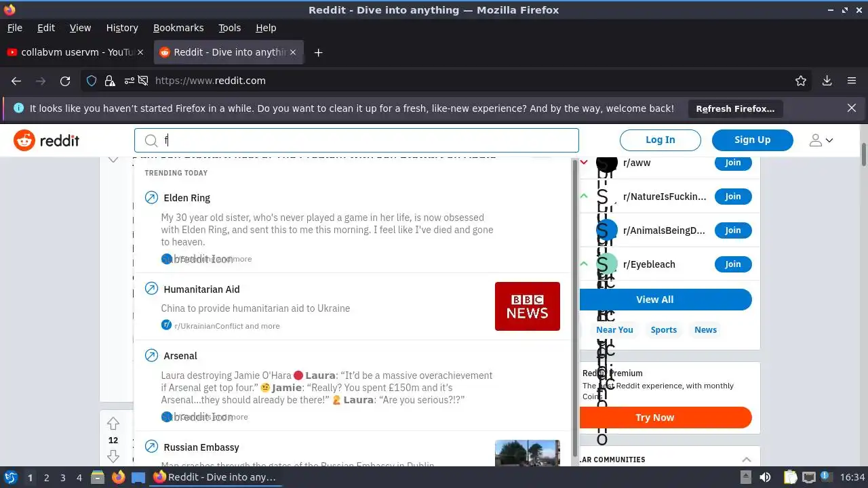
Task: Open the File menu
Action: tap(15, 28)
